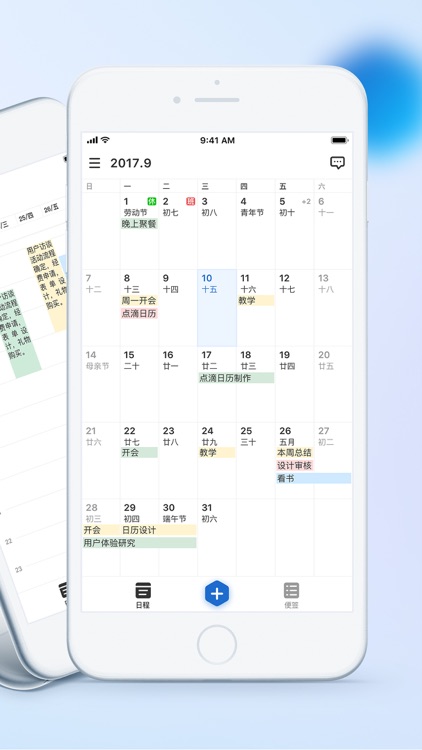The width and height of the screenshot is (422, 750).
Task: Tap the battery status icon
Action: [x=340, y=140]
